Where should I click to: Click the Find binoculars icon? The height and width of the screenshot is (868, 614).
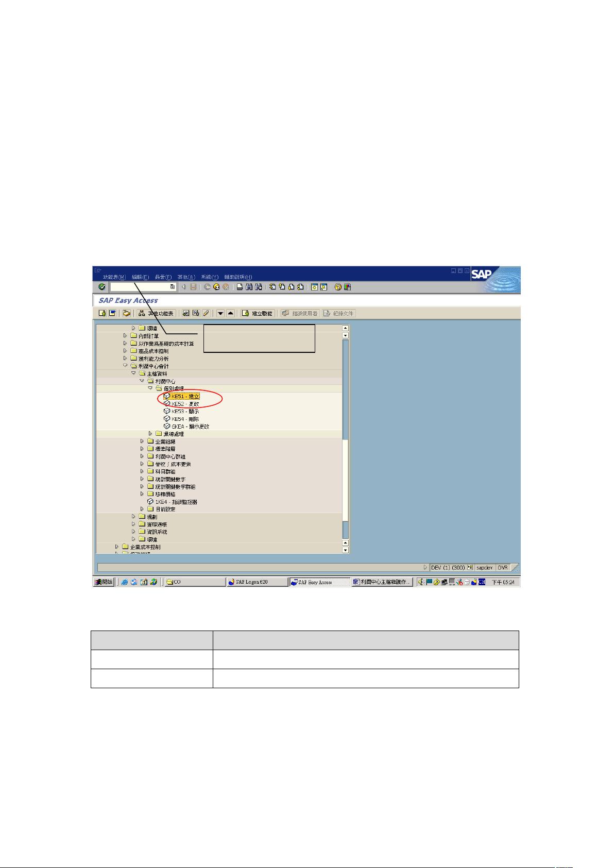(249, 287)
